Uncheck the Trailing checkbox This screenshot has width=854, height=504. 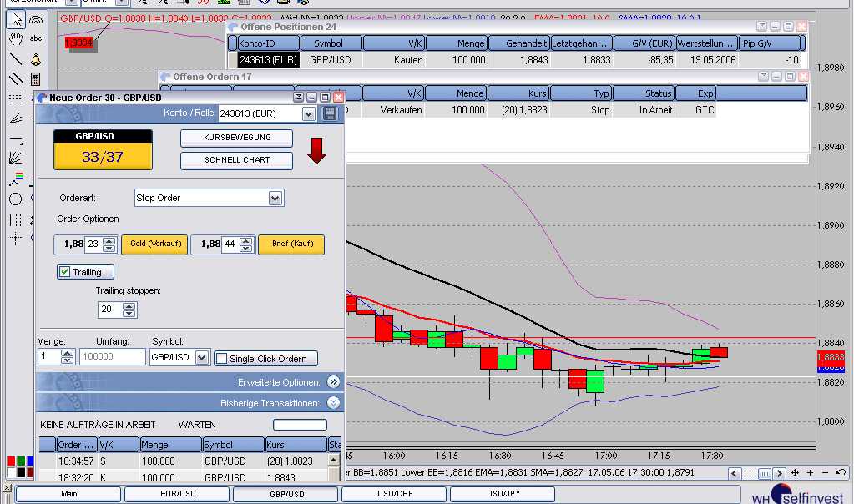(65, 272)
